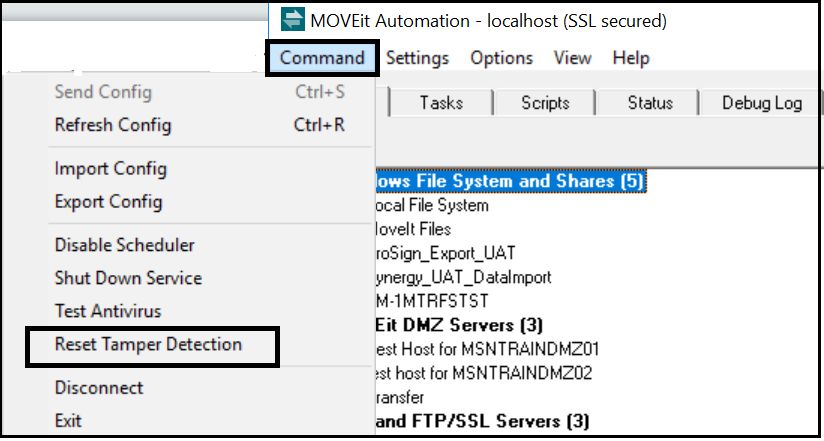This screenshot has height=441, width=824.
Task: Select the Sign_Export_UAT host entry
Action: point(446,253)
